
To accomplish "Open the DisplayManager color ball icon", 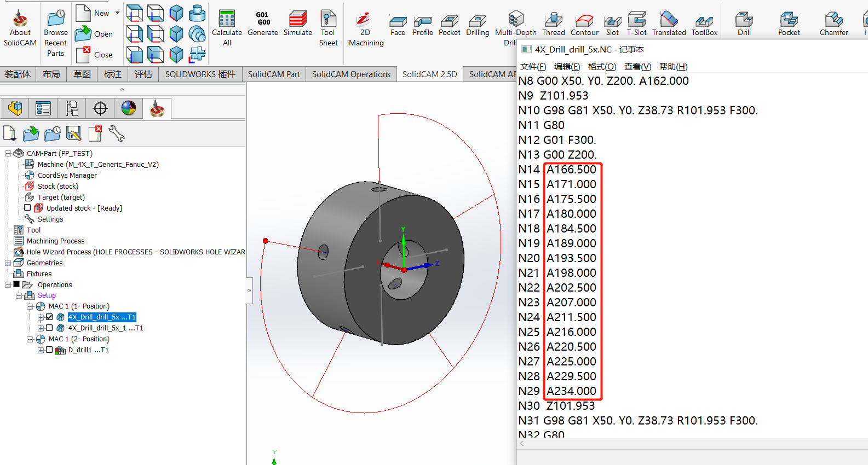I will tap(129, 108).
